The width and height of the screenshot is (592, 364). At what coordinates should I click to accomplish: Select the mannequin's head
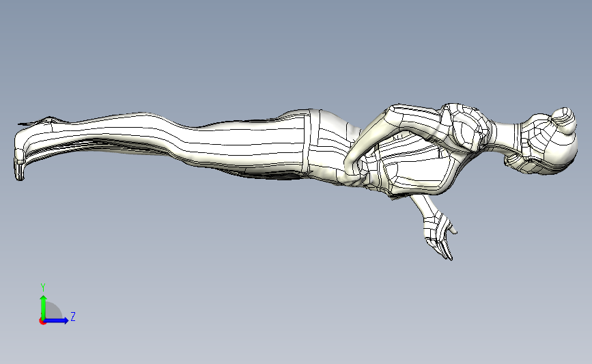click(x=542, y=142)
